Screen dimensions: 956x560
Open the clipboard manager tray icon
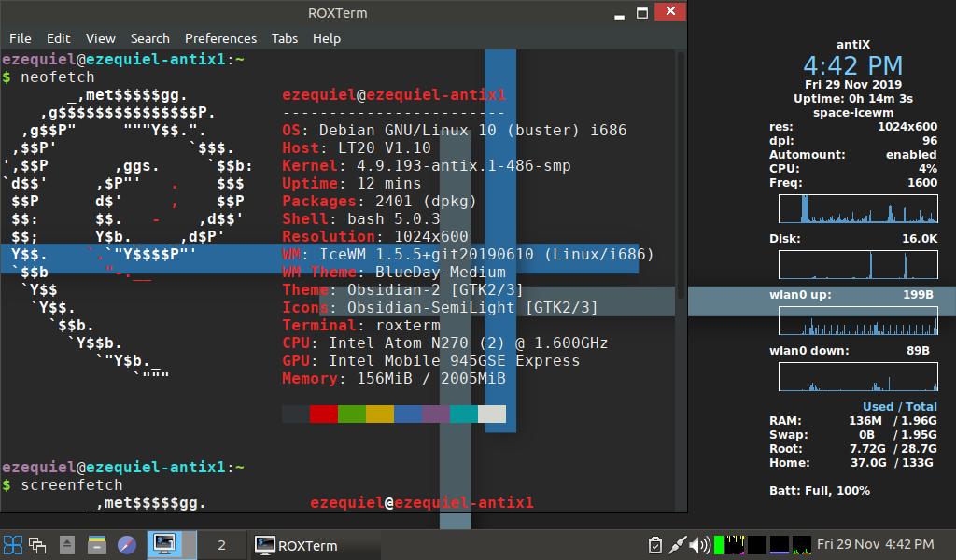point(655,545)
